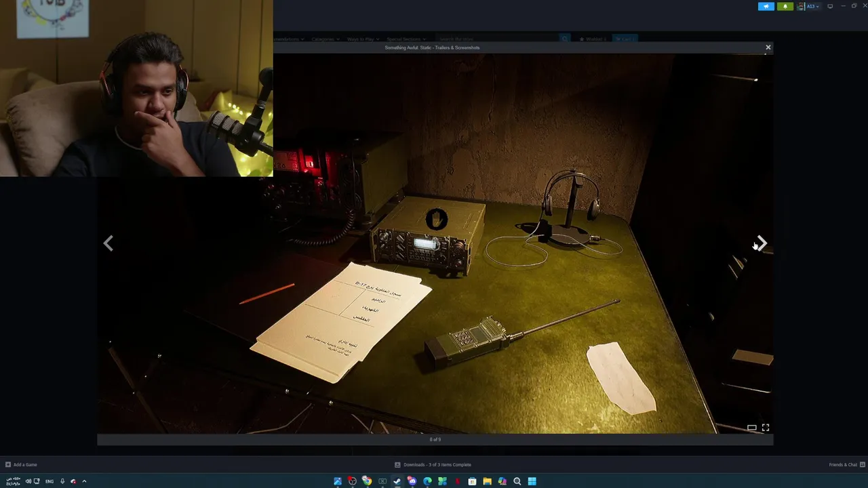Open the volume control in tray
The width and height of the screenshot is (868, 488).
[28, 481]
